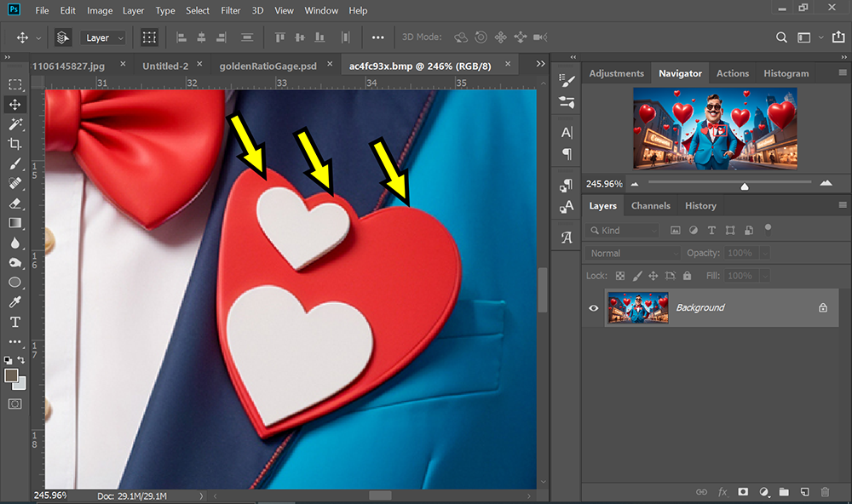This screenshot has width=852, height=504.
Task: Toggle the Lock transparent pixels option
Action: [x=620, y=276]
